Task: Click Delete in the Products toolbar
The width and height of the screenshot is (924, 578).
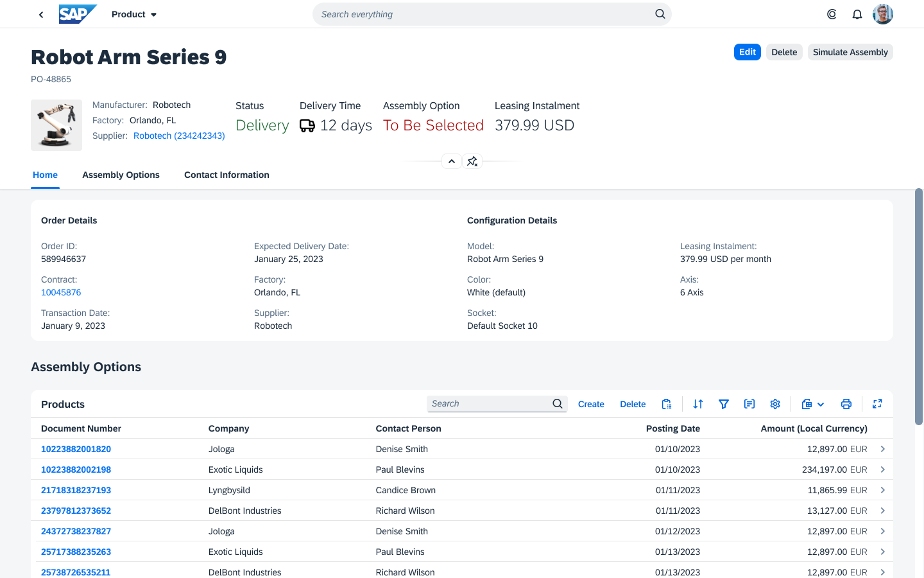Action: (x=633, y=404)
